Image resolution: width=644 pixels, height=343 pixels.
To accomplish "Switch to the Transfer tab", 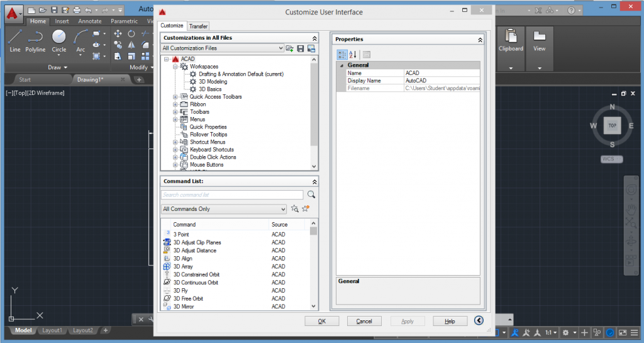I will point(198,26).
